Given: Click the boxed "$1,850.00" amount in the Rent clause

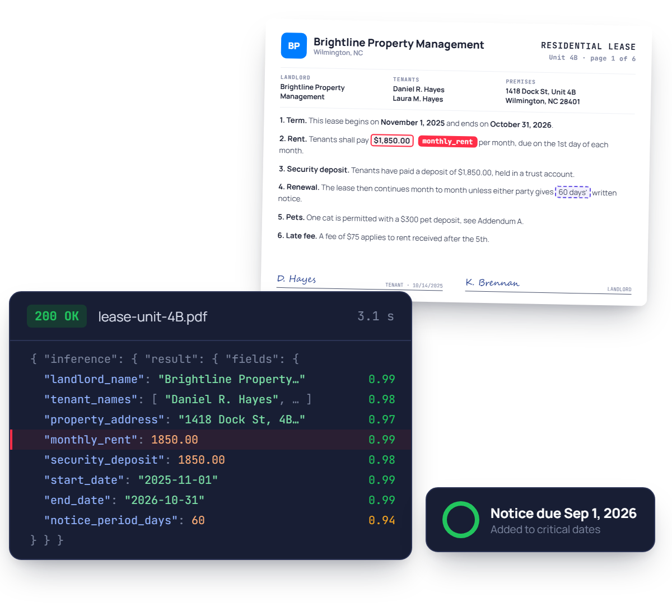Looking at the screenshot, I should [392, 141].
